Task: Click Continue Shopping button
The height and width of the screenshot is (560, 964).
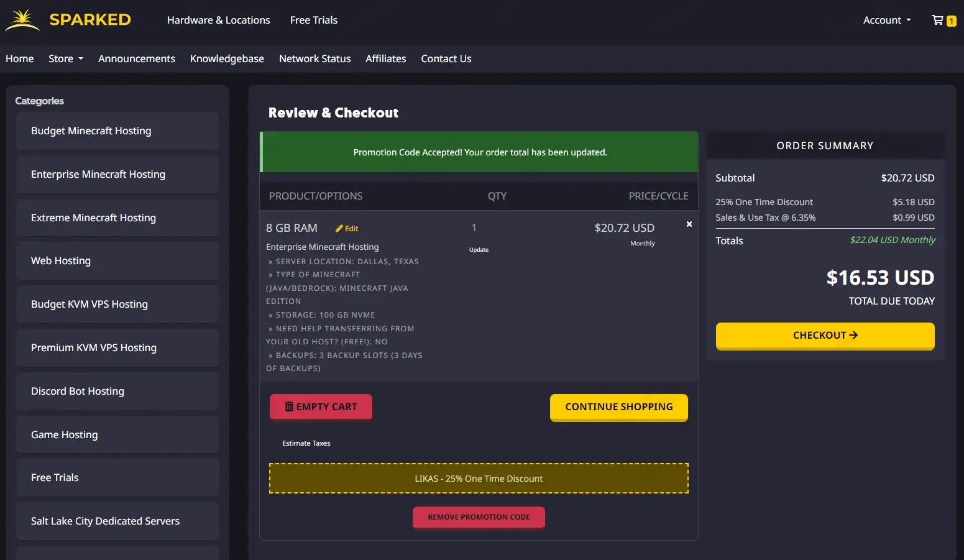Action: [619, 407]
